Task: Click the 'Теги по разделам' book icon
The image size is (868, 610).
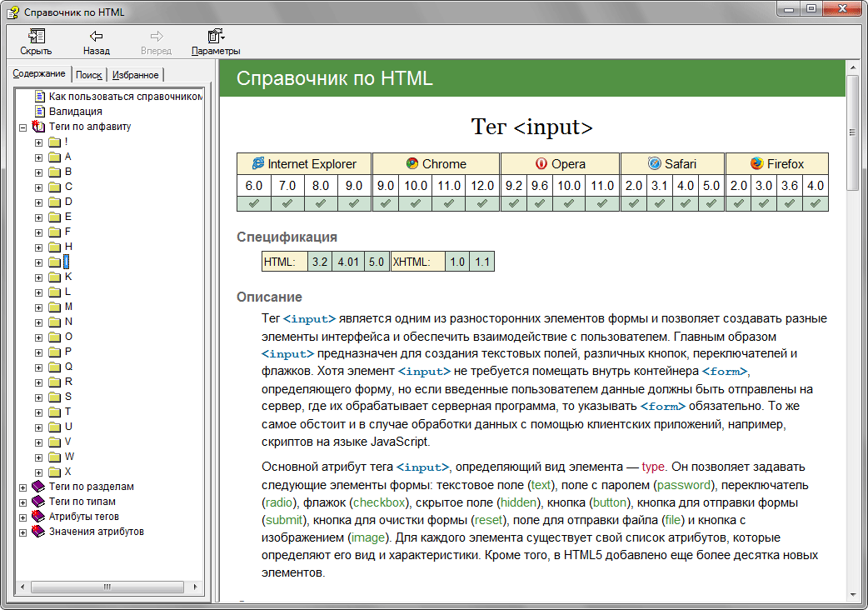Action: point(39,487)
